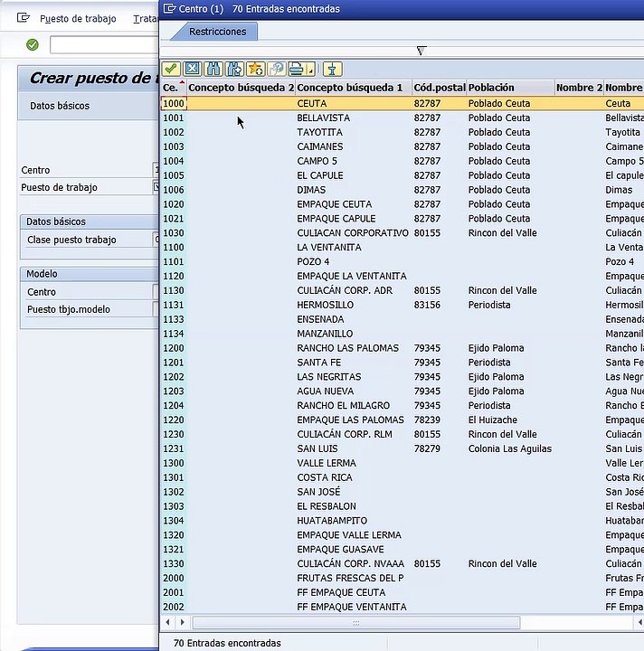Click the Concepto búsqueda 1 column header

click(354, 88)
